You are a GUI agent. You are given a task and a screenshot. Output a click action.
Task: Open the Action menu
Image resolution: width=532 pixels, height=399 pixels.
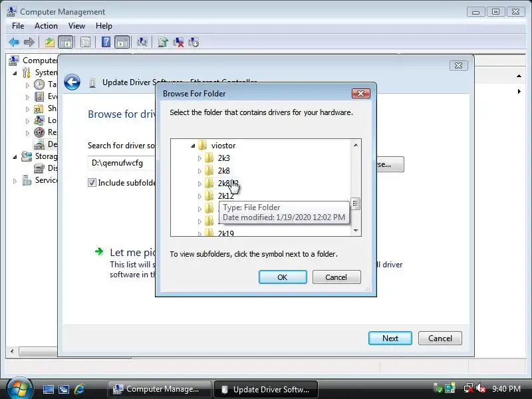tap(46, 26)
